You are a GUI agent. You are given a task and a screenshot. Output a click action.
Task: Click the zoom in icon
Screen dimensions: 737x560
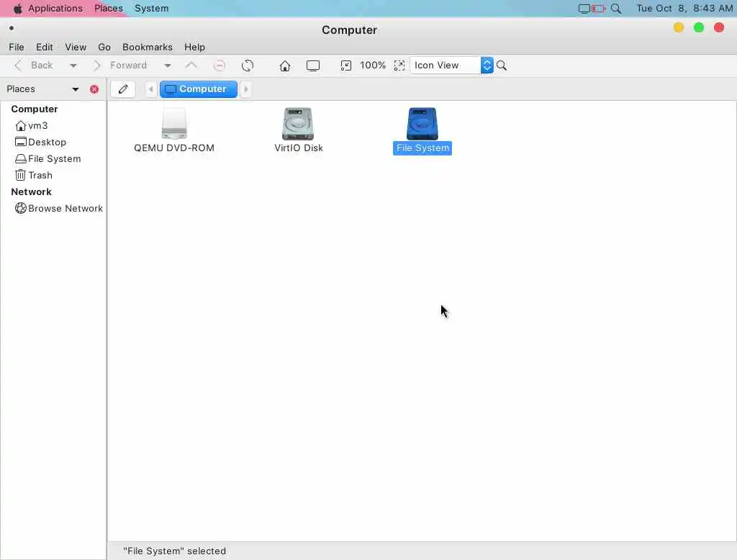tap(399, 66)
